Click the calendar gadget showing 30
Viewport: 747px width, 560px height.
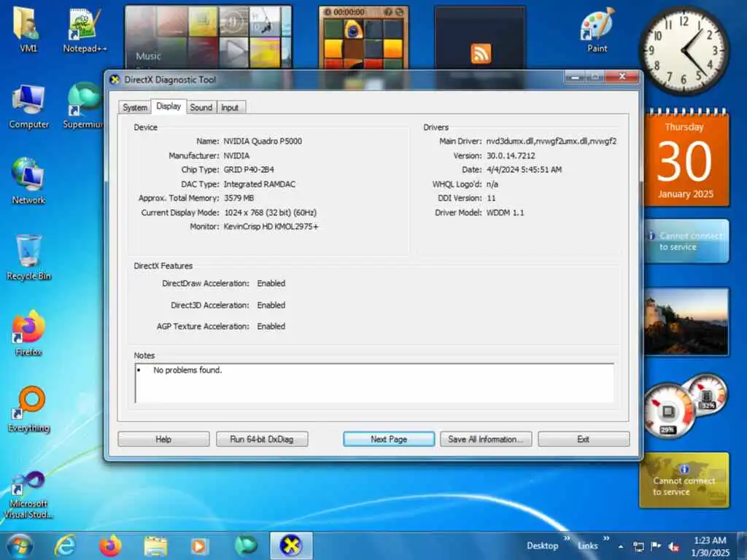(686, 159)
